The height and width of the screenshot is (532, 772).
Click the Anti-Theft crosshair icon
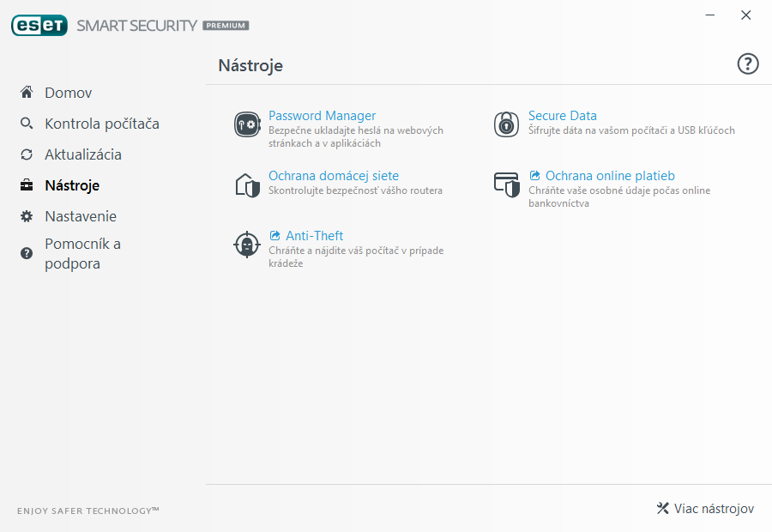pos(247,245)
